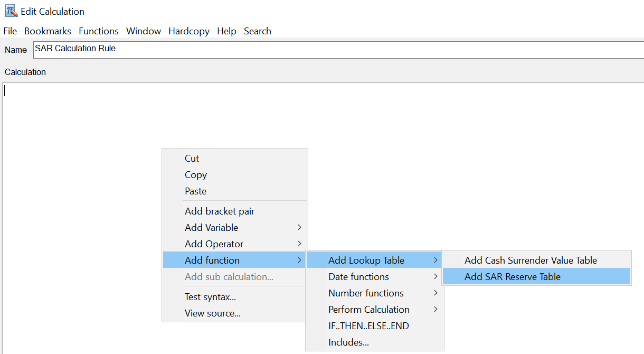Click the Edit Calculation app icon

pyautogui.click(x=11, y=11)
